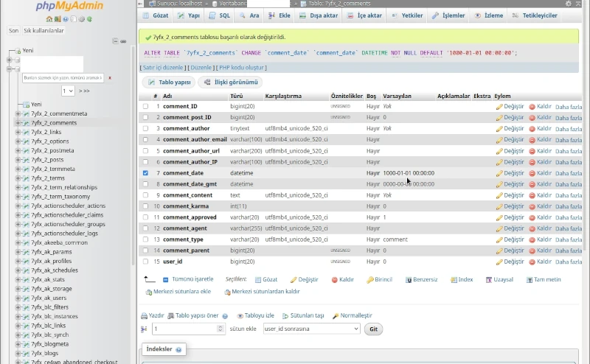Open the 'user_id sonrasına' position dropdown
The image size is (590, 364).
coord(311,329)
